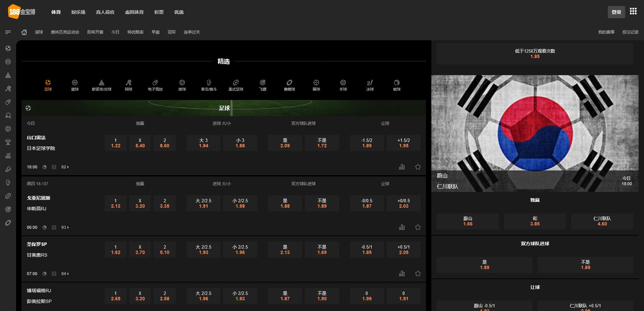The image size is (644, 311).
Task: Choose 冰球 in the featured sports row
Action: [370, 86]
